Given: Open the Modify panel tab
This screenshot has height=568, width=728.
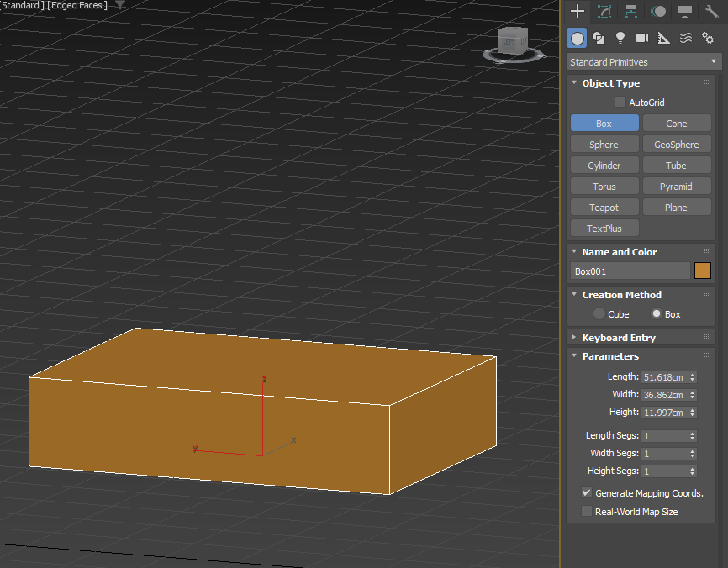Looking at the screenshot, I should pos(604,11).
